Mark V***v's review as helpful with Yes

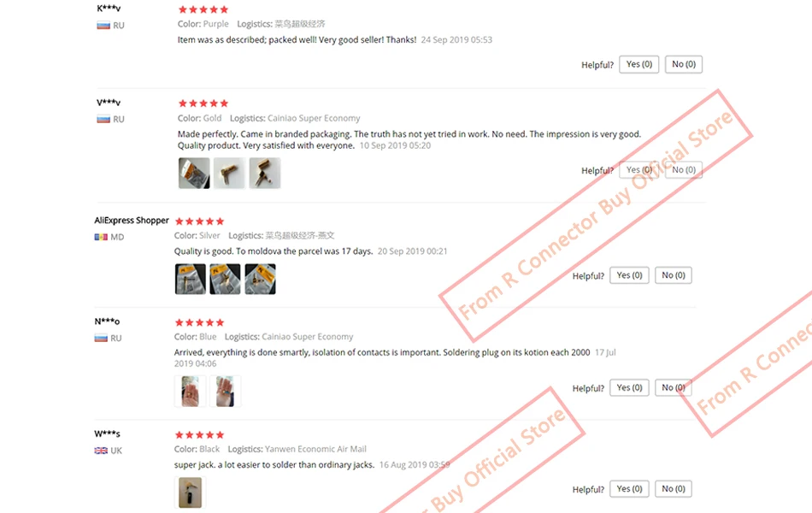[639, 170]
